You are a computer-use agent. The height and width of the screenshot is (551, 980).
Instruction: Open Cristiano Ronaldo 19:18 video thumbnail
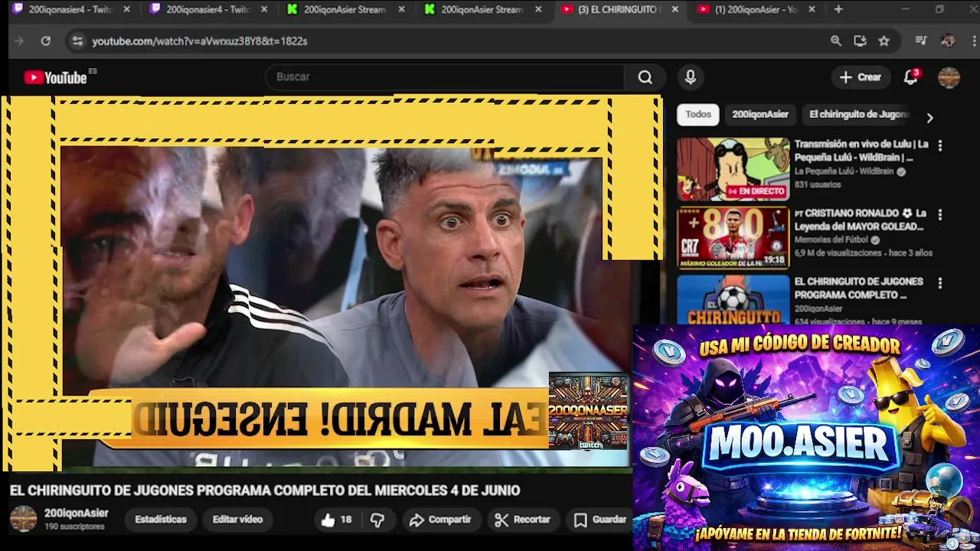pos(733,238)
